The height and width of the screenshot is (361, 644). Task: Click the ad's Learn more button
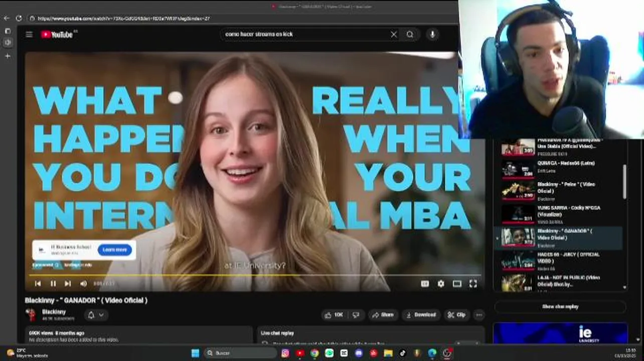pos(115,250)
